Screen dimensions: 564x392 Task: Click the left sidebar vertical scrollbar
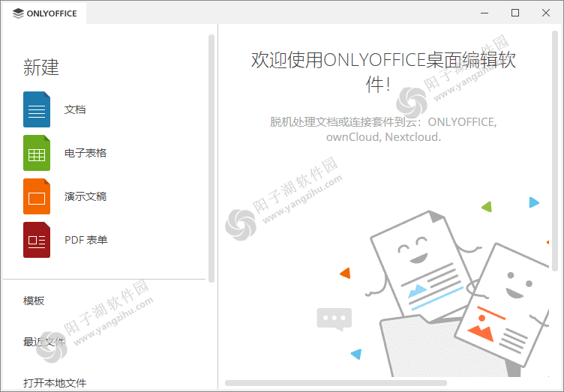pyautogui.click(x=211, y=158)
